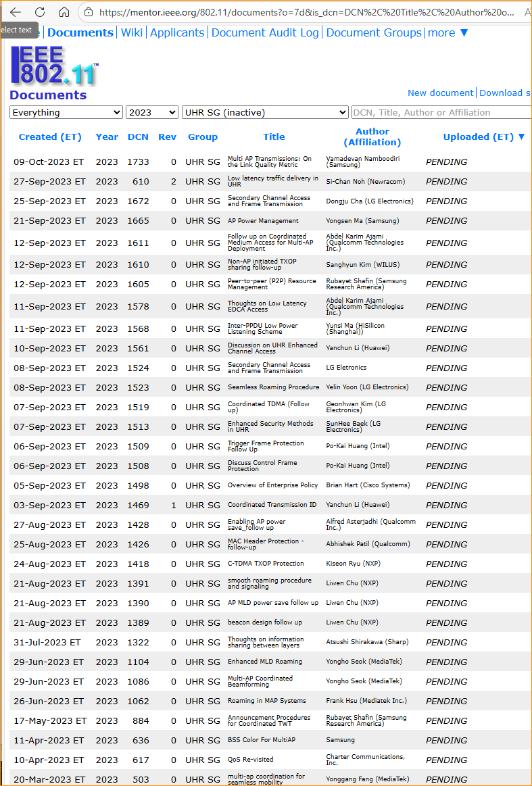The width and height of the screenshot is (532, 786).
Task: Click the browser home icon
Action: (x=64, y=12)
